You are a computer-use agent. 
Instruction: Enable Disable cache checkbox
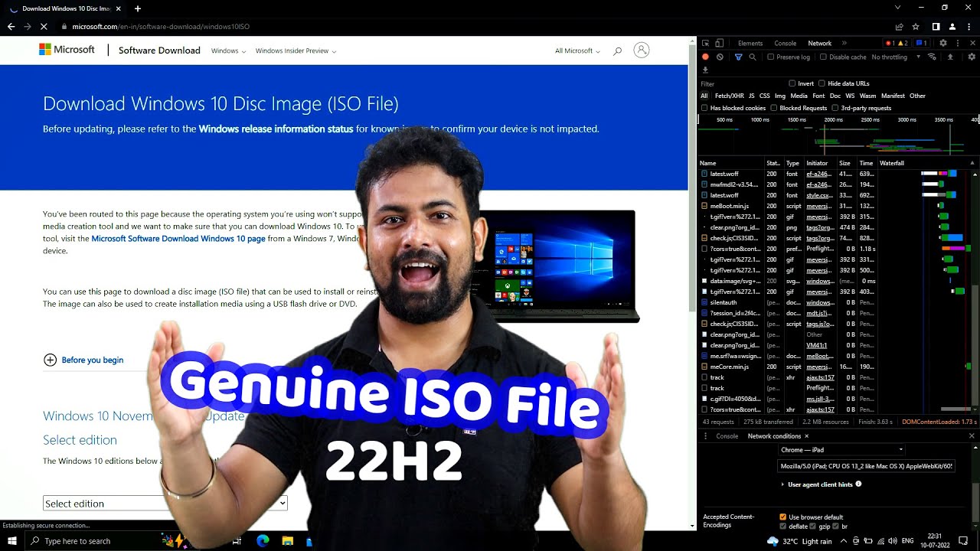824,57
